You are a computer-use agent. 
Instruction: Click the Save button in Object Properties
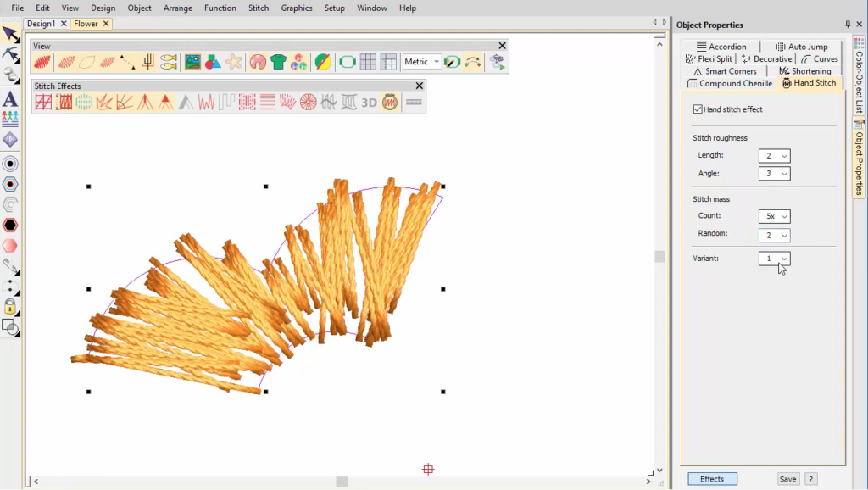pyautogui.click(x=787, y=479)
